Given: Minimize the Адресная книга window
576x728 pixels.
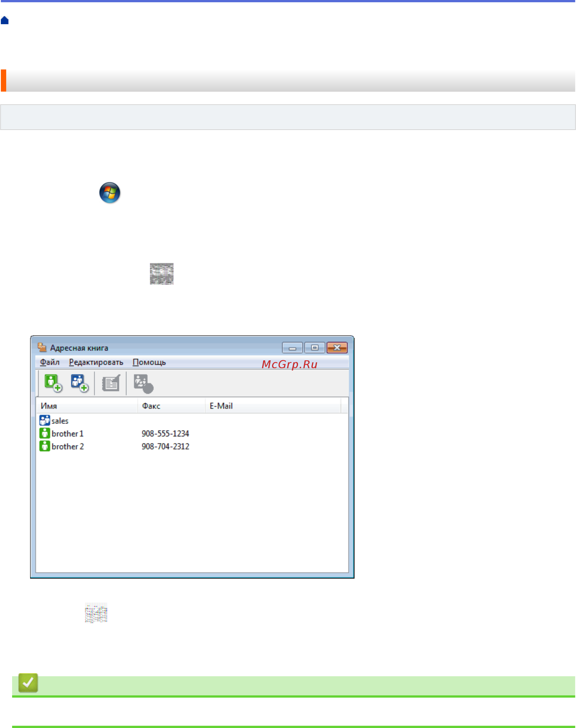Looking at the screenshot, I should tap(292, 347).
